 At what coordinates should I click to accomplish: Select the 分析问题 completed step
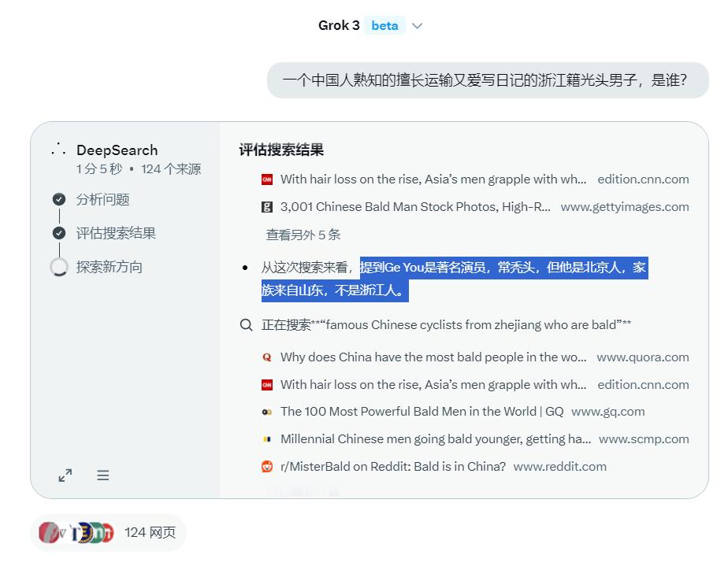tap(102, 199)
